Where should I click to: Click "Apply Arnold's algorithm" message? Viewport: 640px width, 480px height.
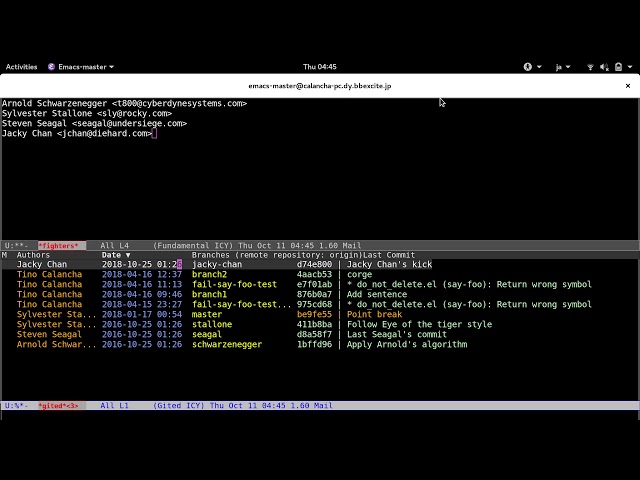coord(407,344)
